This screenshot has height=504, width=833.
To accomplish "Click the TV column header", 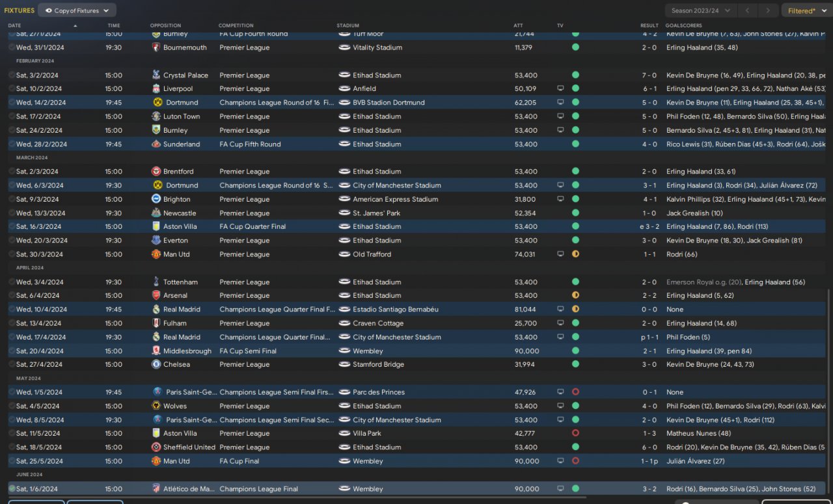I will pos(560,25).
